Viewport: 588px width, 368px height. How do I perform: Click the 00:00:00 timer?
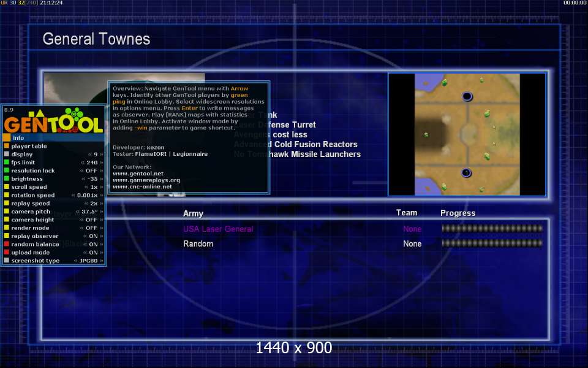pos(575,2)
